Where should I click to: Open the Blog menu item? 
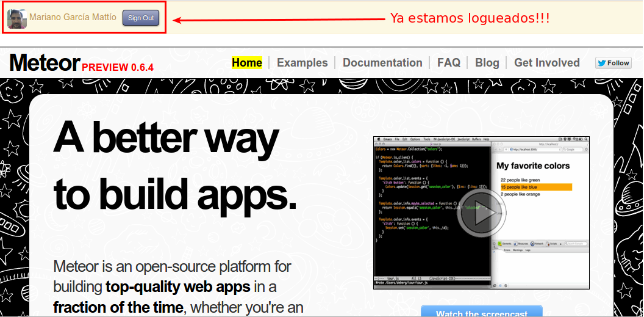tap(487, 62)
